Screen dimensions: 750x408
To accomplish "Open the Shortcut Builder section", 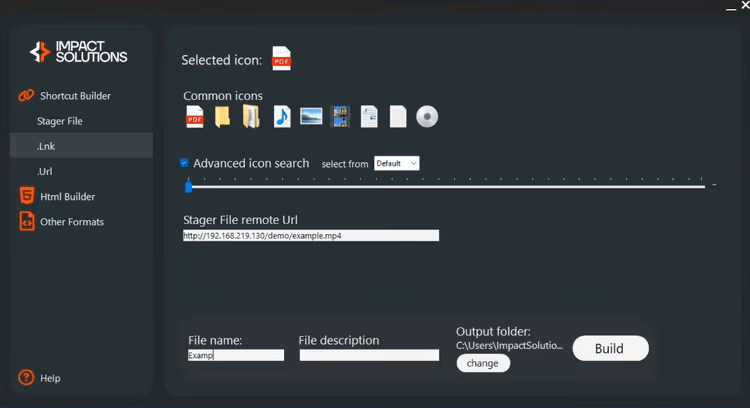I will coord(75,96).
